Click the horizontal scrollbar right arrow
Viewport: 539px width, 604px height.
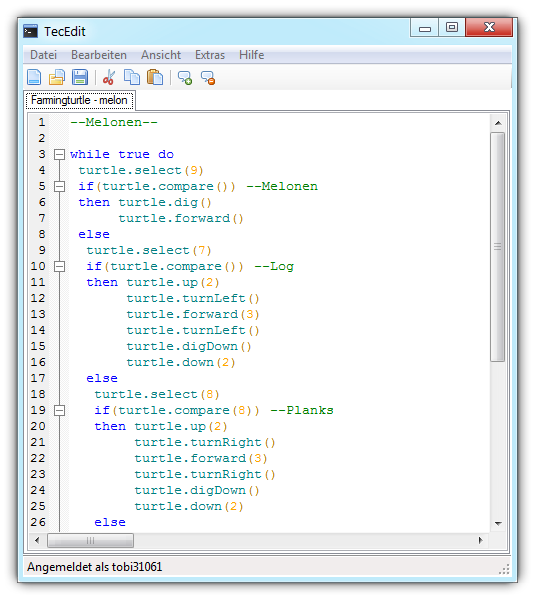480,540
